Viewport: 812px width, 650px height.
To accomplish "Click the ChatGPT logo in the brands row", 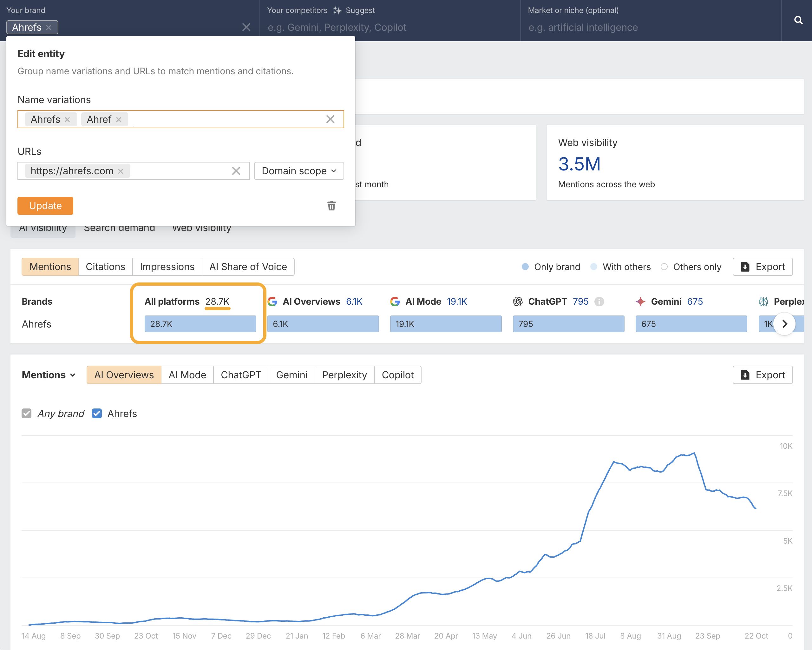I will [518, 302].
